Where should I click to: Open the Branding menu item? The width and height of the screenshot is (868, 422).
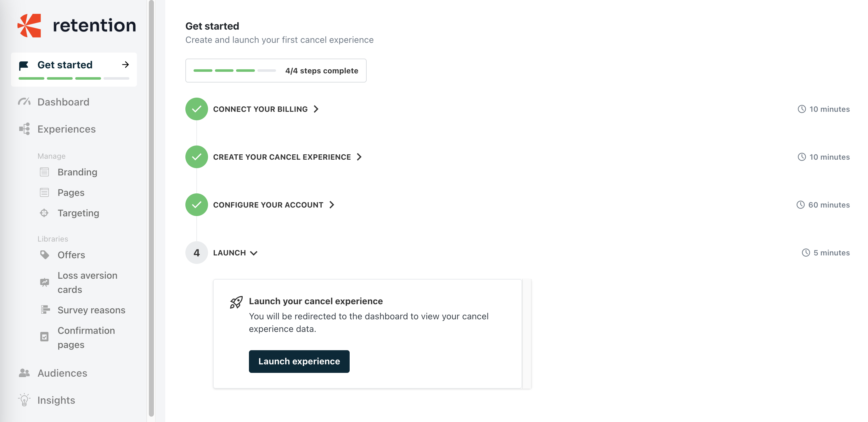(77, 172)
